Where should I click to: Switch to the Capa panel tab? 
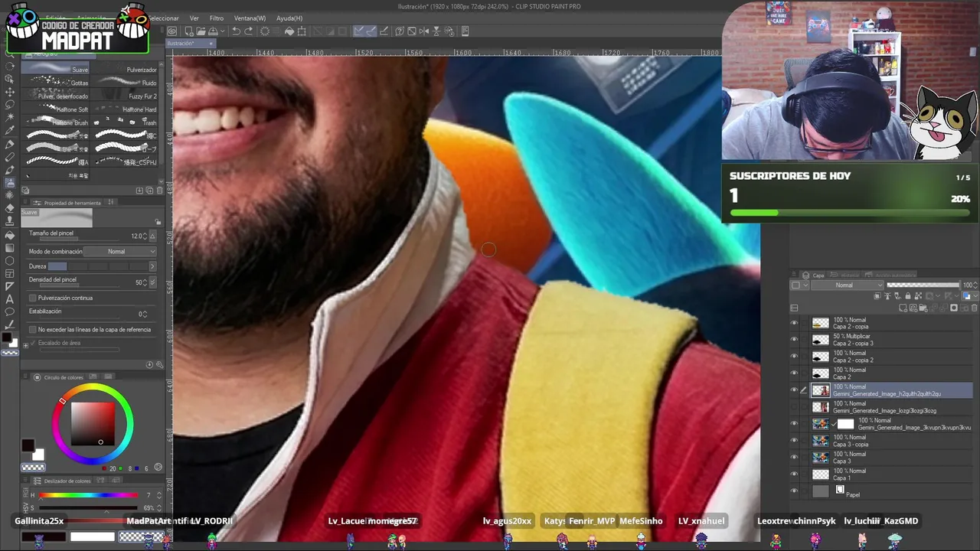pyautogui.click(x=813, y=275)
